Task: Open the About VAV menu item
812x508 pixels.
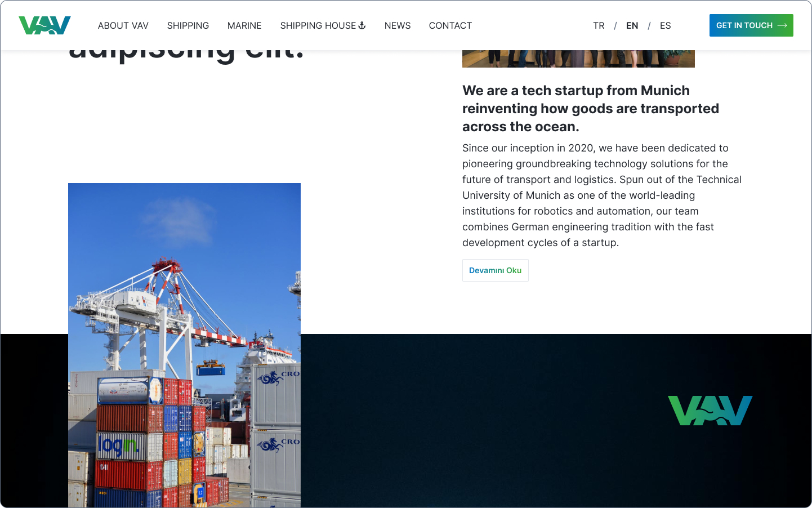Action: point(123,25)
